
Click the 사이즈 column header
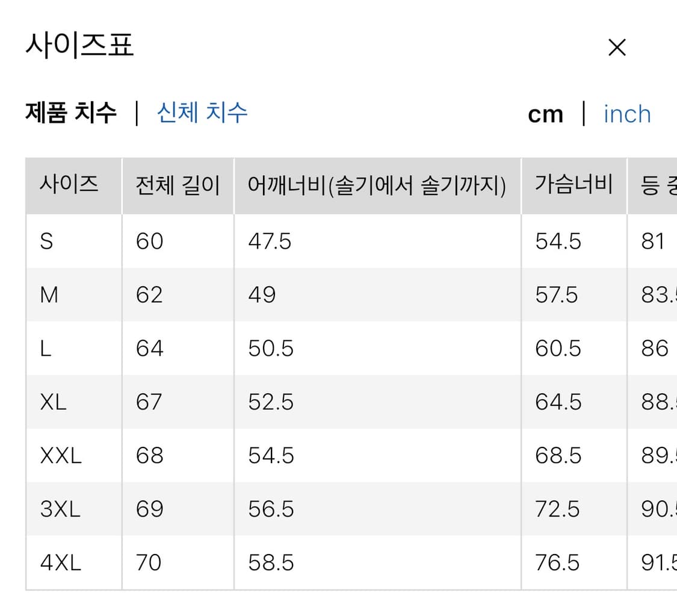click(x=67, y=184)
